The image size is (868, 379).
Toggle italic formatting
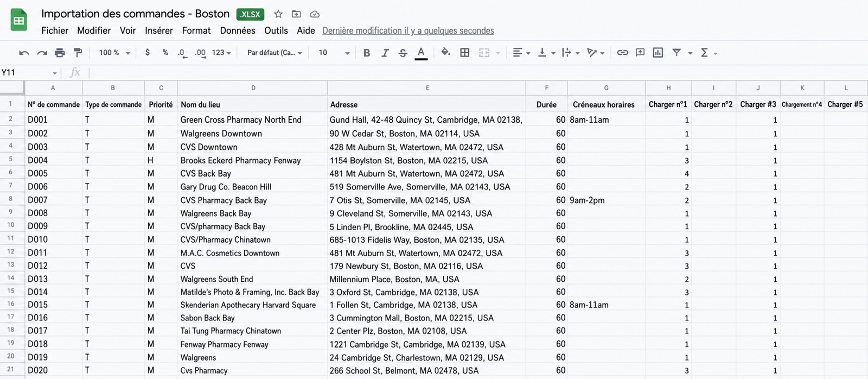tap(385, 53)
